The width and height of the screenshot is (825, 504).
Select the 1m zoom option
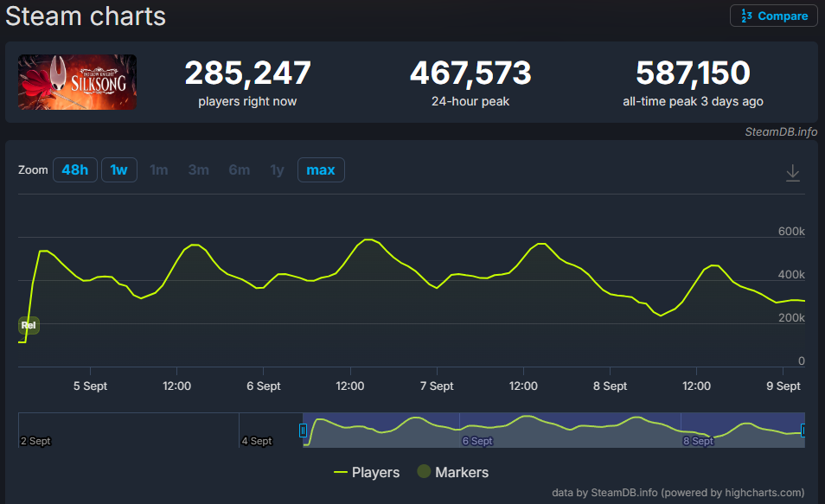point(159,170)
